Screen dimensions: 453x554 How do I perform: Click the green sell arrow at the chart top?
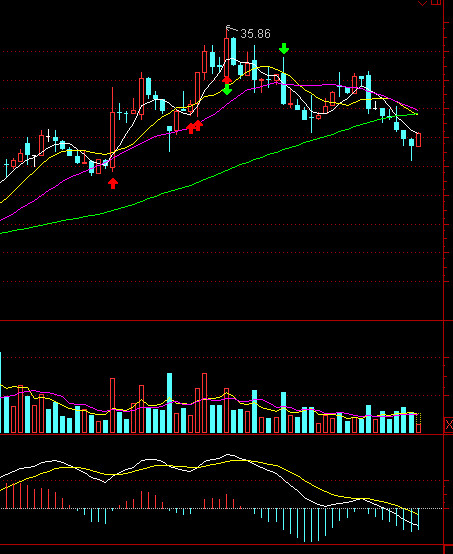pyautogui.click(x=284, y=48)
